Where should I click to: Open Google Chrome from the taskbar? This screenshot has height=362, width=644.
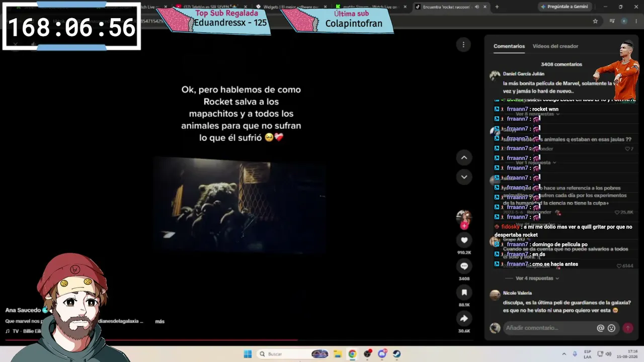tap(352, 354)
